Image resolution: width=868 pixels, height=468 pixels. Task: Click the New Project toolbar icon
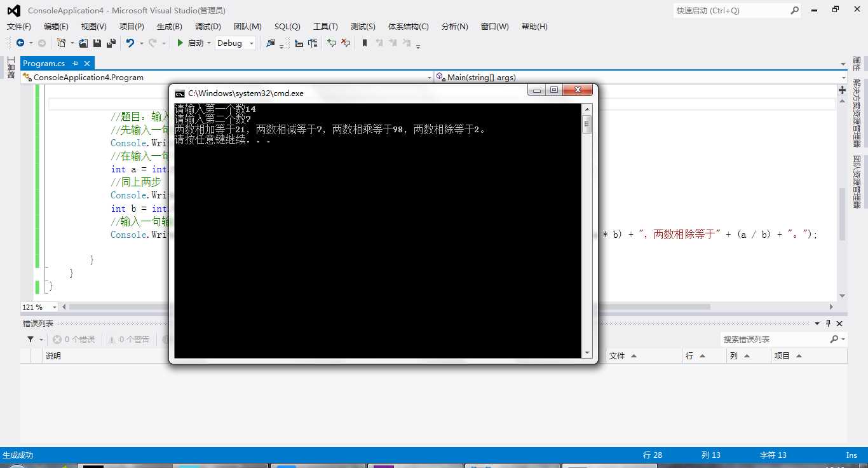61,43
